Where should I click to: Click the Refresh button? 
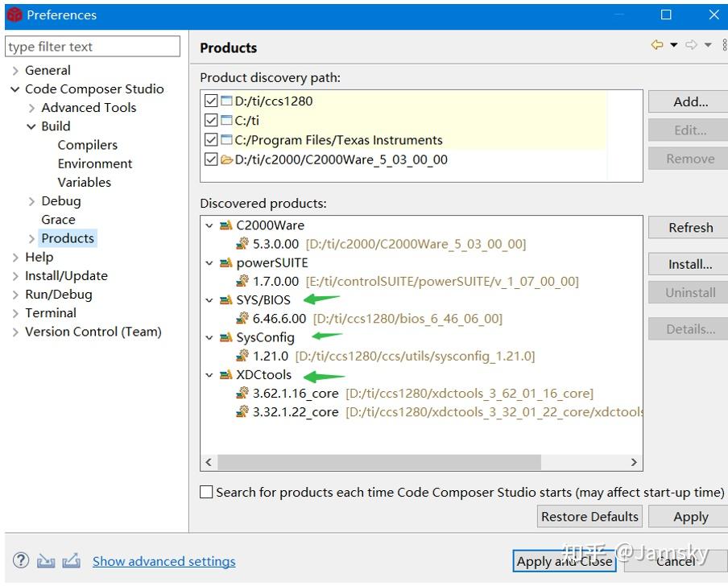coord(690,228)
